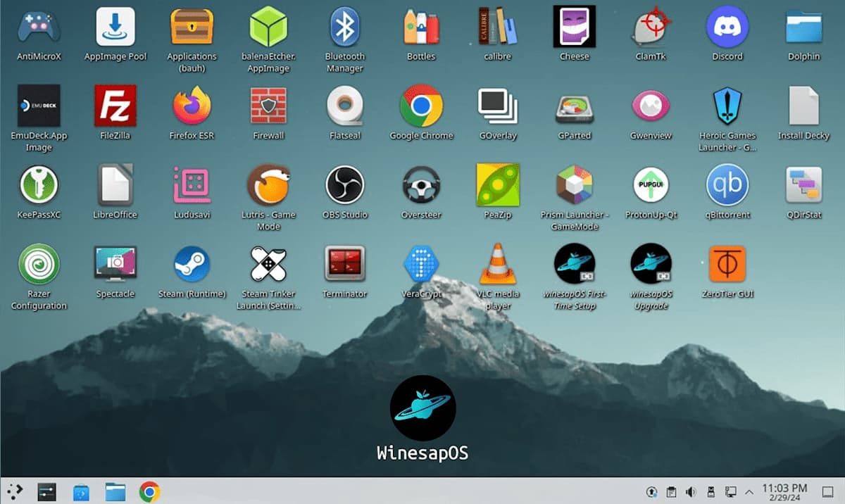Open FileZilla from the desktop
Viewport: 845px width, 504px height.
115,106
